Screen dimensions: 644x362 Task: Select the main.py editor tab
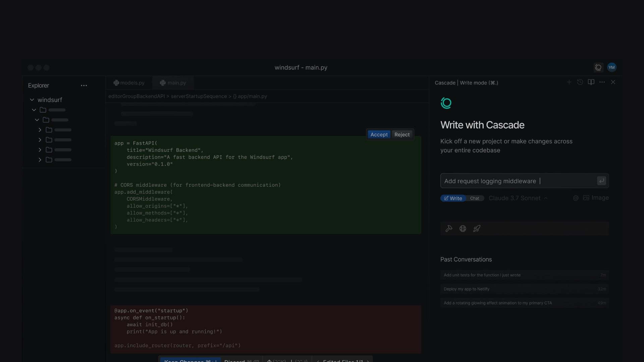173,83
